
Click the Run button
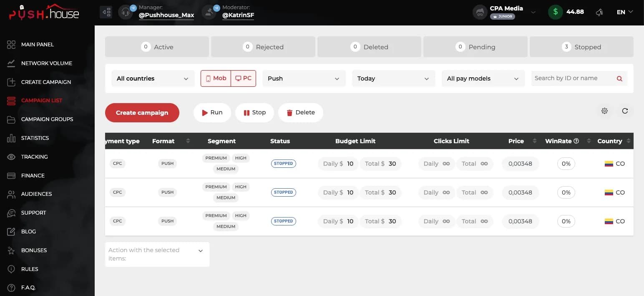[x=212, y=113]
